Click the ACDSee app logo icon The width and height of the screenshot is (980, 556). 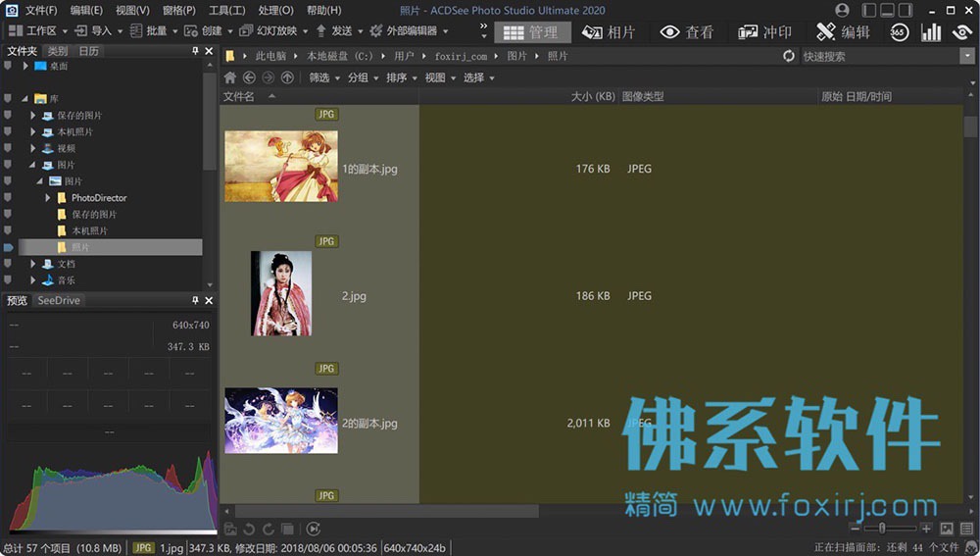tap(11, 10)
